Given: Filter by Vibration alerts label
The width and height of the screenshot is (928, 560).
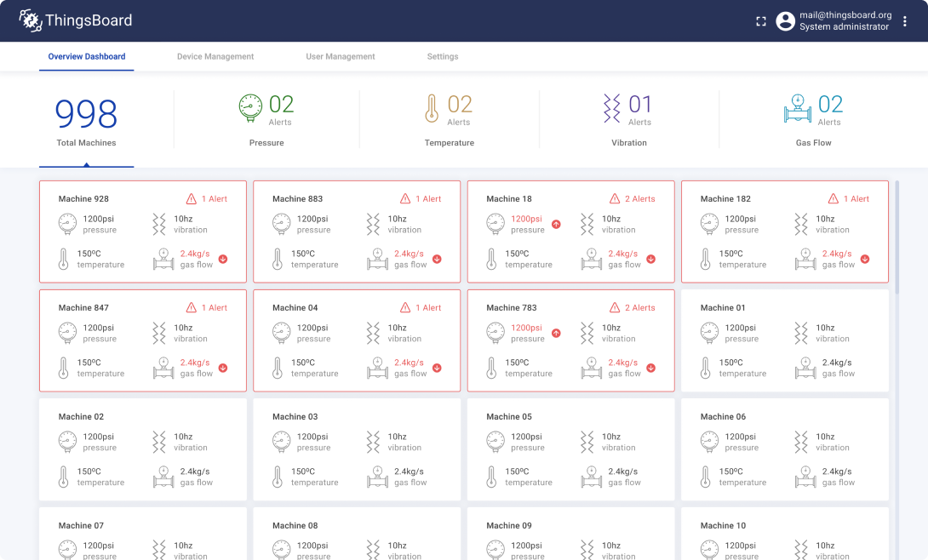Looking at the screenshot, I should point(629,143).
